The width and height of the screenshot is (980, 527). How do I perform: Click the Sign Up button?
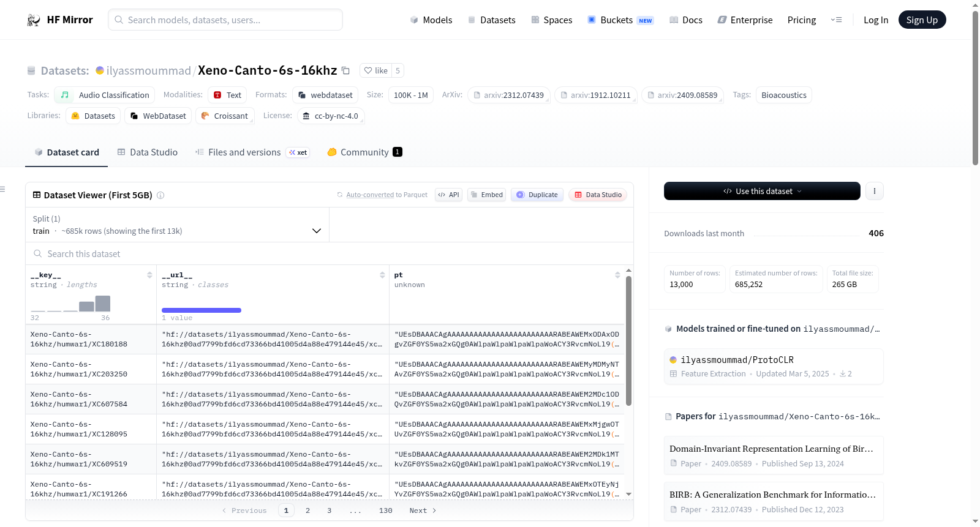922,20
